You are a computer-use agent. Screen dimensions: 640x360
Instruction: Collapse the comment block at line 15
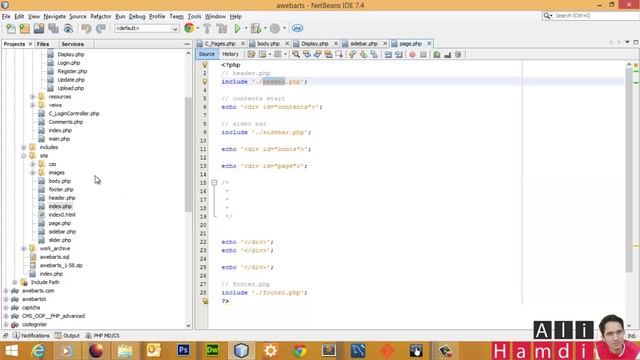[214, 183]
